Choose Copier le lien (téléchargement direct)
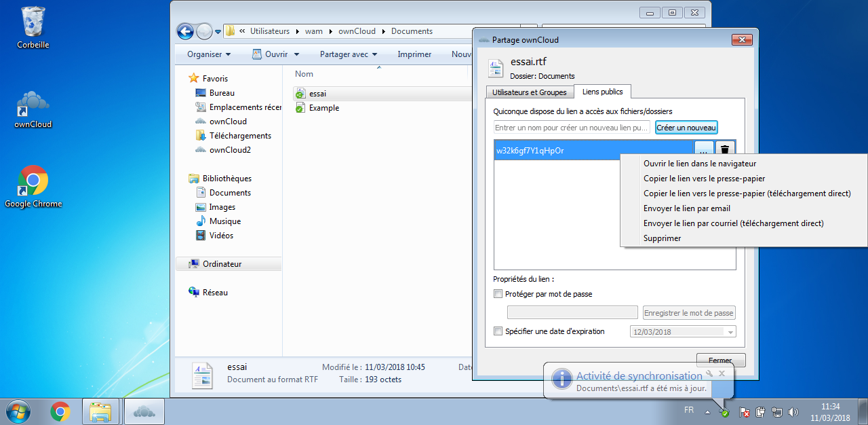This screenshot has height=425, width=868. [747, 193]
